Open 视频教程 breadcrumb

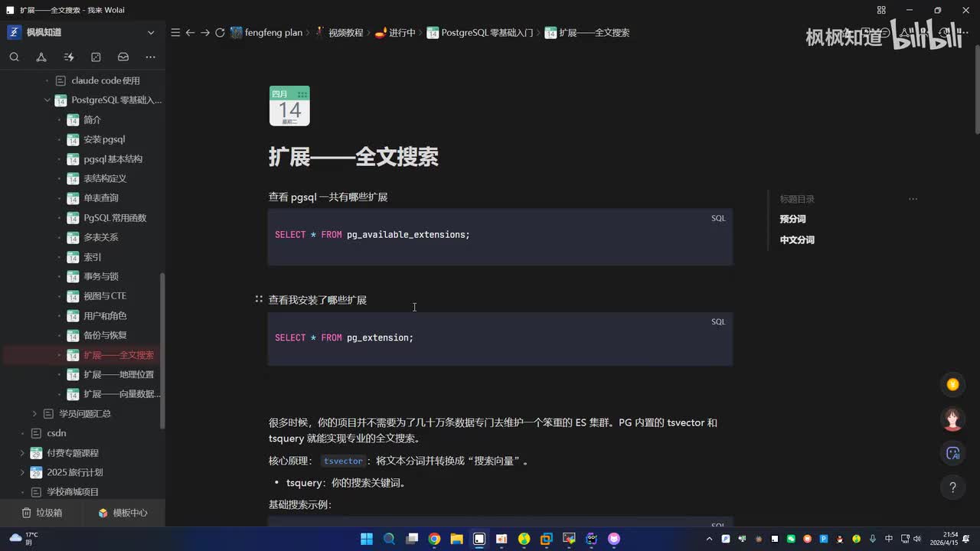[338, 33]
